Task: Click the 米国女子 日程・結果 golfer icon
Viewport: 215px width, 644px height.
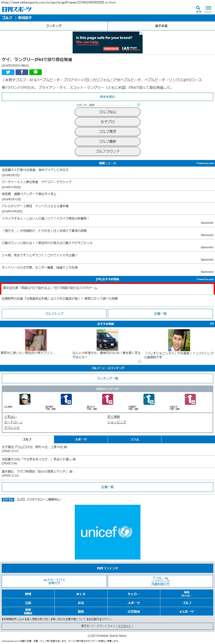Action: (x=190, y=399)
